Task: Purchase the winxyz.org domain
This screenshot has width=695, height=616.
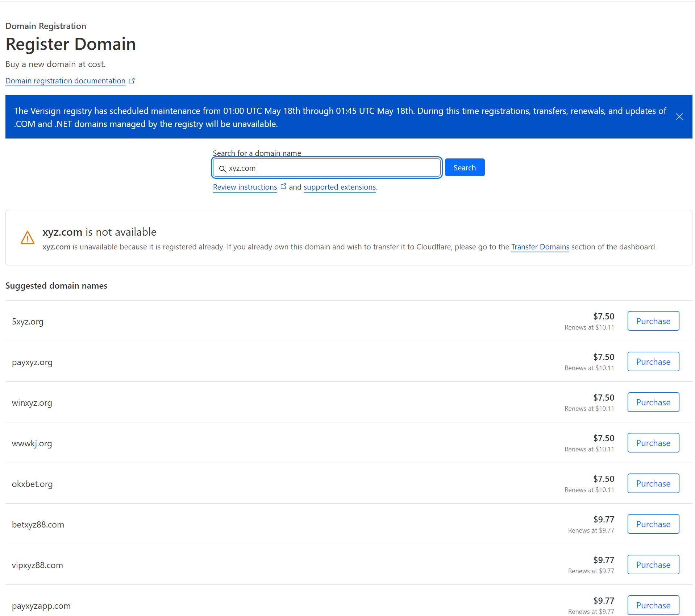Action: click(653, 402)
